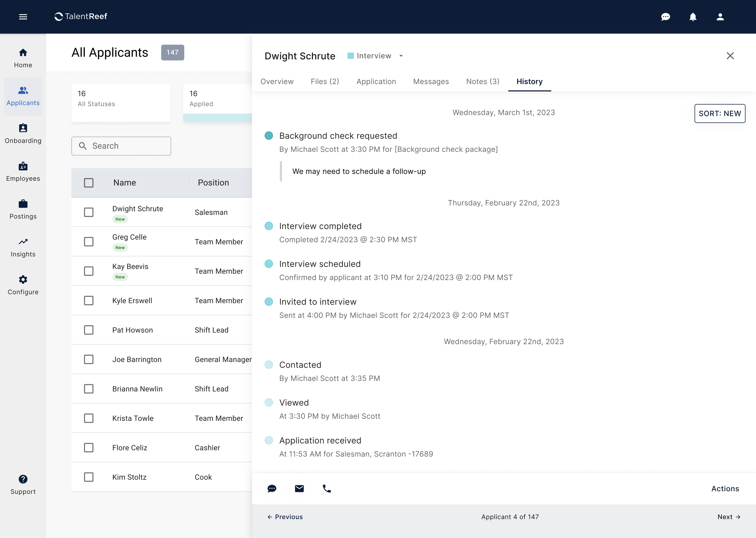Screen dimensions: 756x538
Task: Switch to the Overview tab
Action: tap(277, 81)
